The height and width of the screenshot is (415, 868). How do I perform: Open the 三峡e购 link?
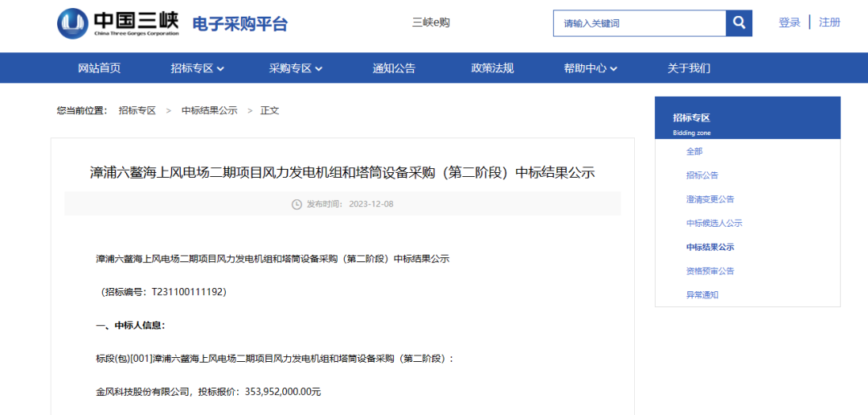[x=431, y=23]
